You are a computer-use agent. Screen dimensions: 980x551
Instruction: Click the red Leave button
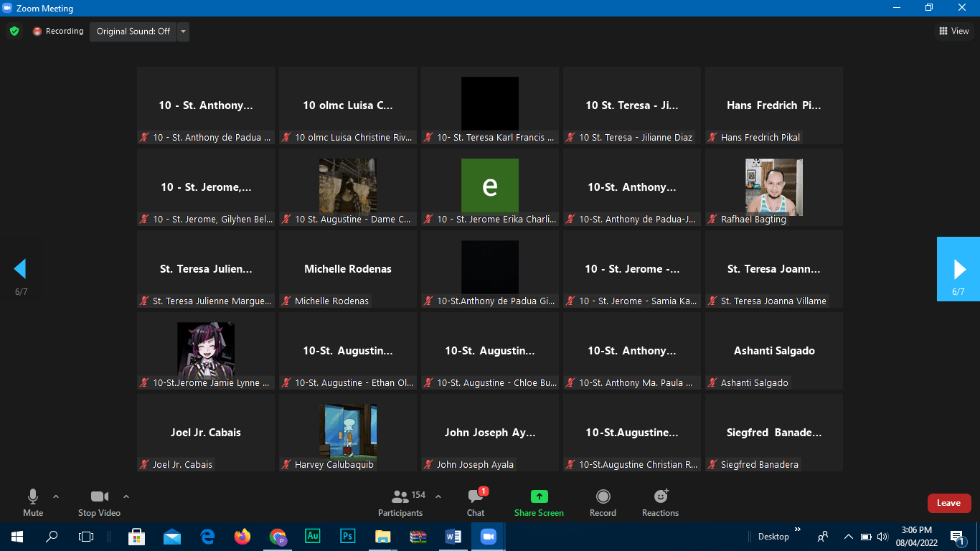[948, 503]
